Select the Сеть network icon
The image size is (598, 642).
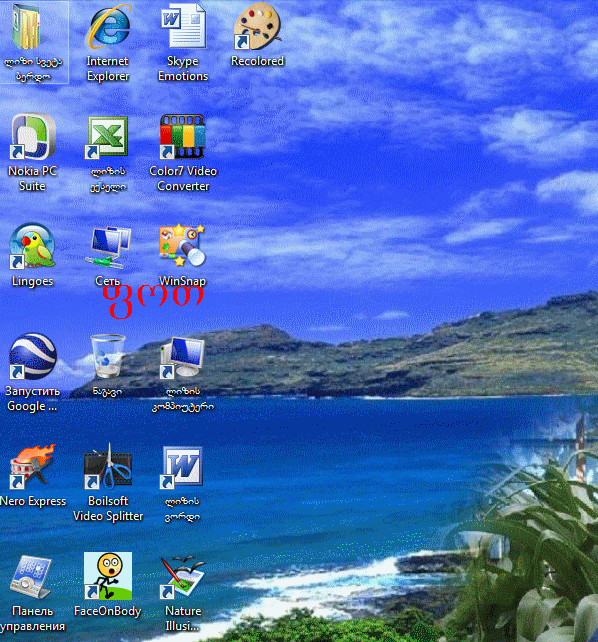coord(108,247)
